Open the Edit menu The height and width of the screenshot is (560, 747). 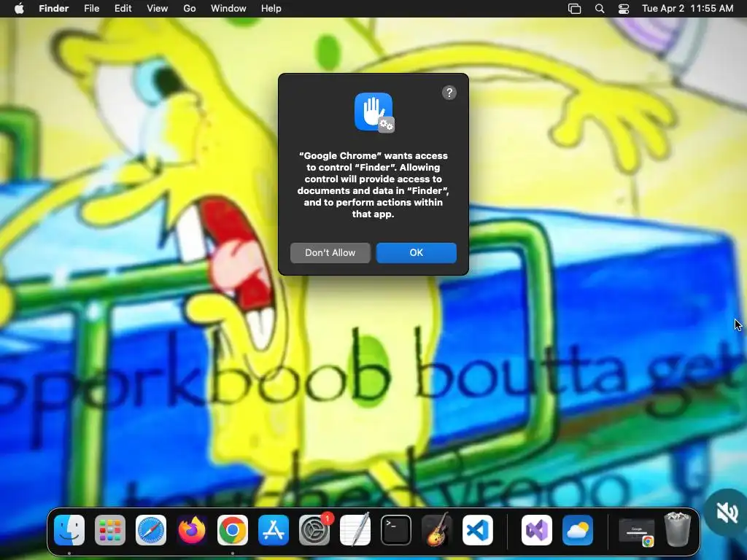point(123,9)
